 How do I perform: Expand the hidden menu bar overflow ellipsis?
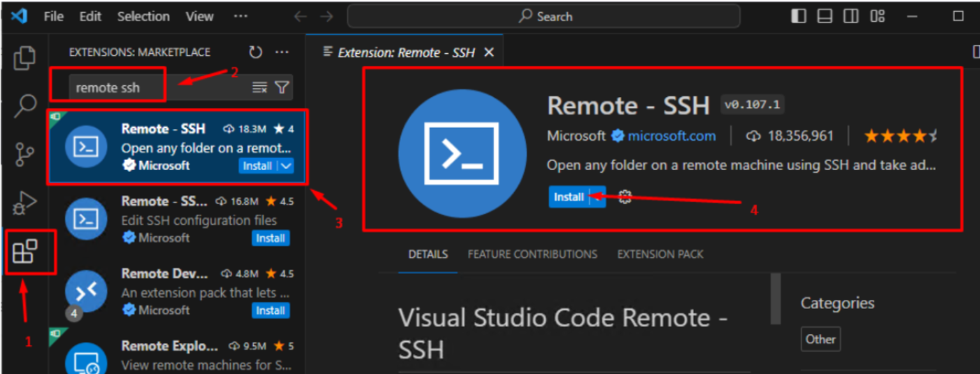240,16
